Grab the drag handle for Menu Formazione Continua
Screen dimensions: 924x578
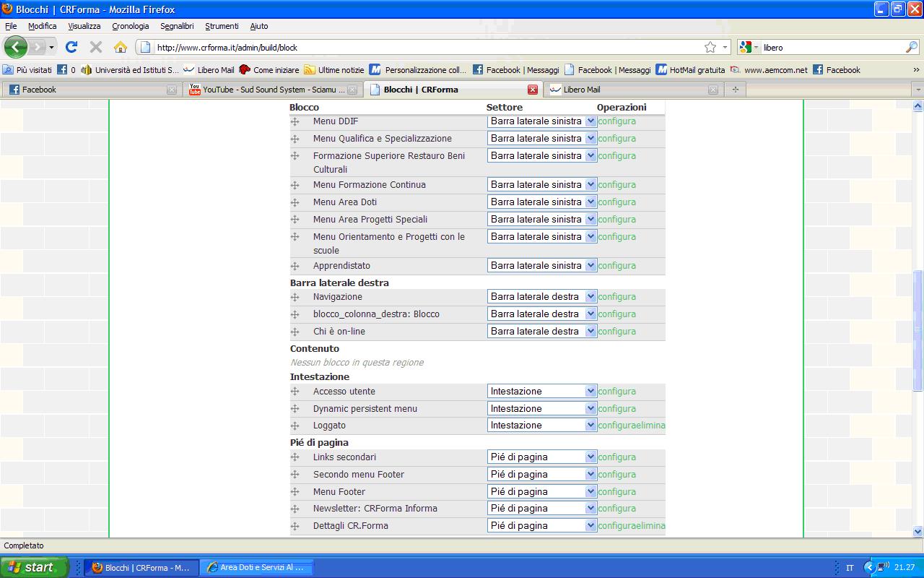coord(295,185)
